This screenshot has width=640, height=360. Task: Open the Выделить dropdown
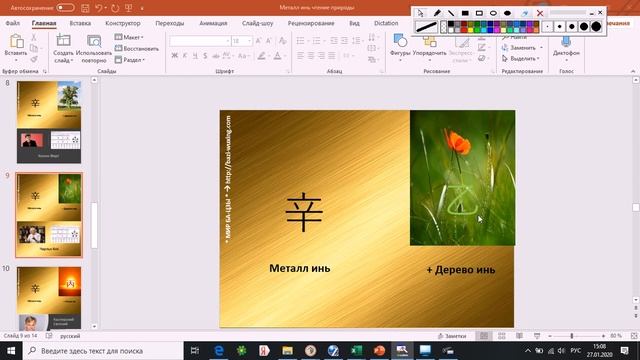(x=521, y=58)
